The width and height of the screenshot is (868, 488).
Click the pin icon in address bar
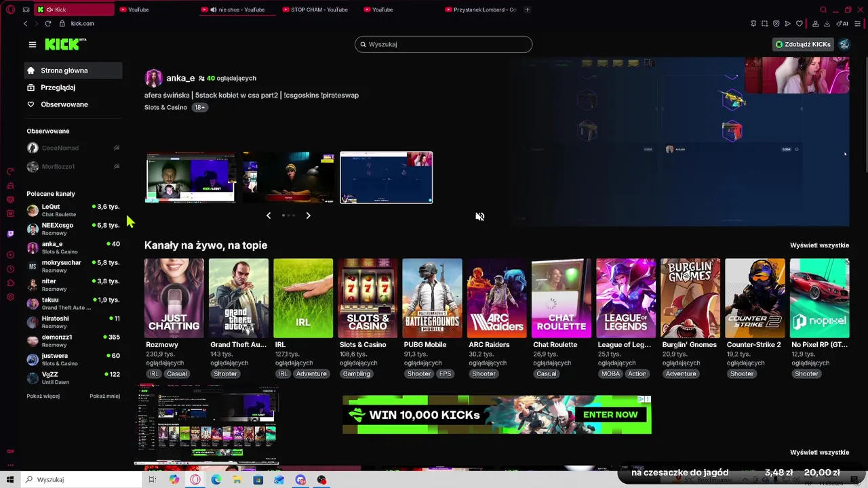(753, 24)
